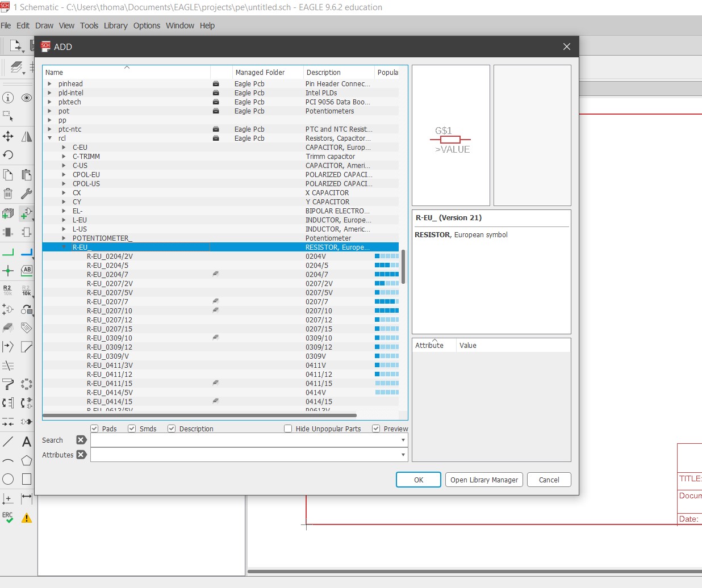Click the Delete trash can tool
Screen dimensions: 702x588
coord(8,194)
